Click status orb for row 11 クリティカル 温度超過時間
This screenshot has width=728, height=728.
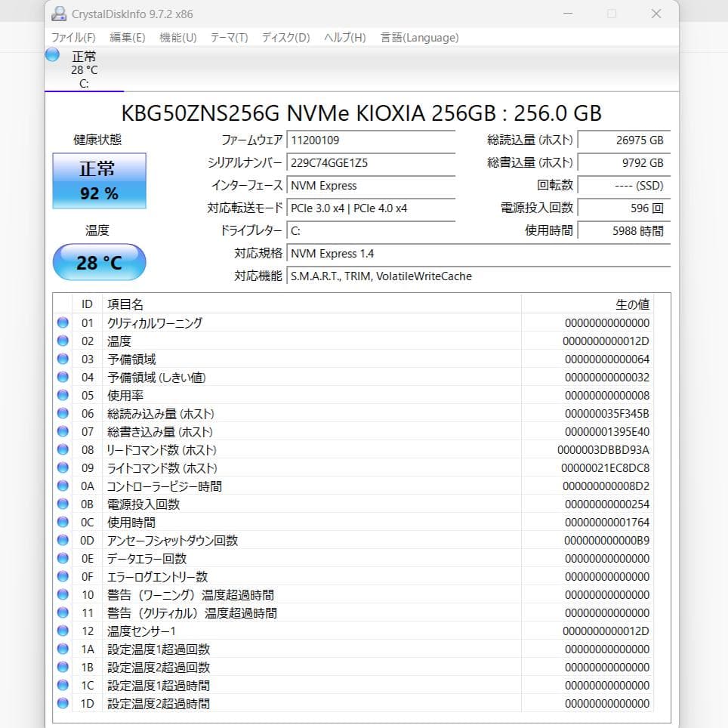pos(63,612)
